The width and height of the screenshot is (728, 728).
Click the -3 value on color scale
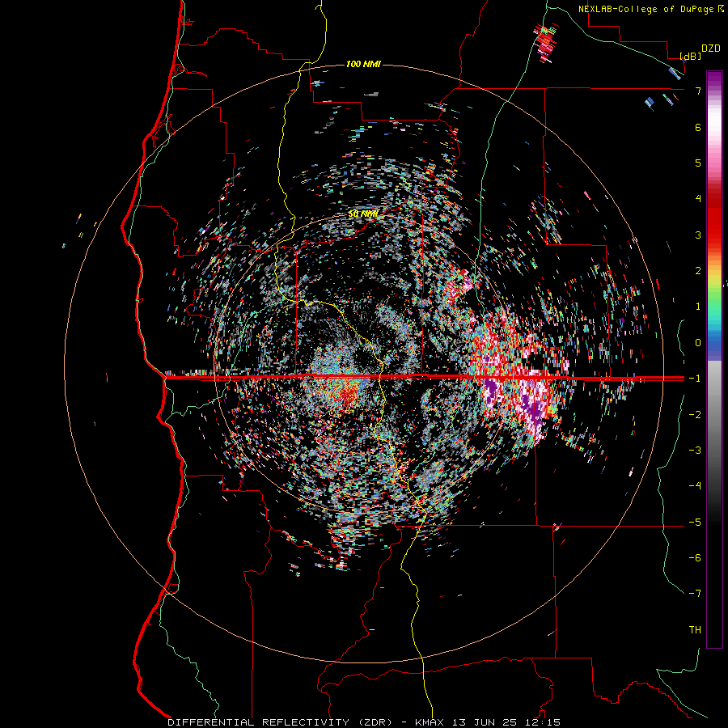pos(695,451)
